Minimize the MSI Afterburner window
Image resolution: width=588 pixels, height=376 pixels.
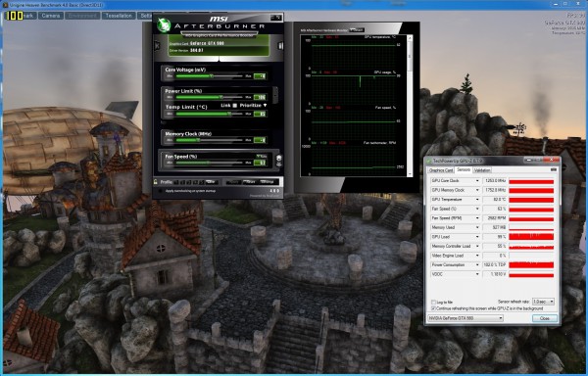click(x=272, y=18)
